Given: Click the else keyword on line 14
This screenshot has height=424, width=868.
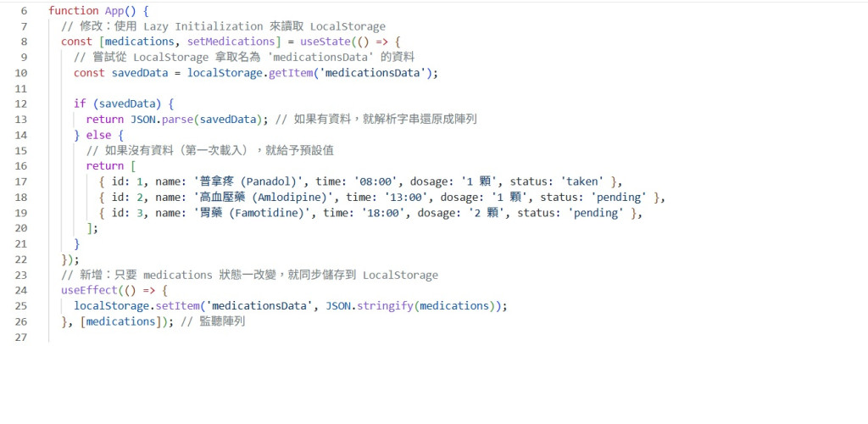Looking at the screenshot, I should point(98,135).
